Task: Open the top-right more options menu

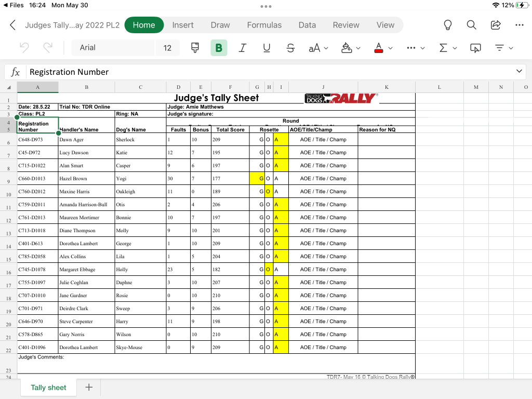Action: [x=520, y=25]
